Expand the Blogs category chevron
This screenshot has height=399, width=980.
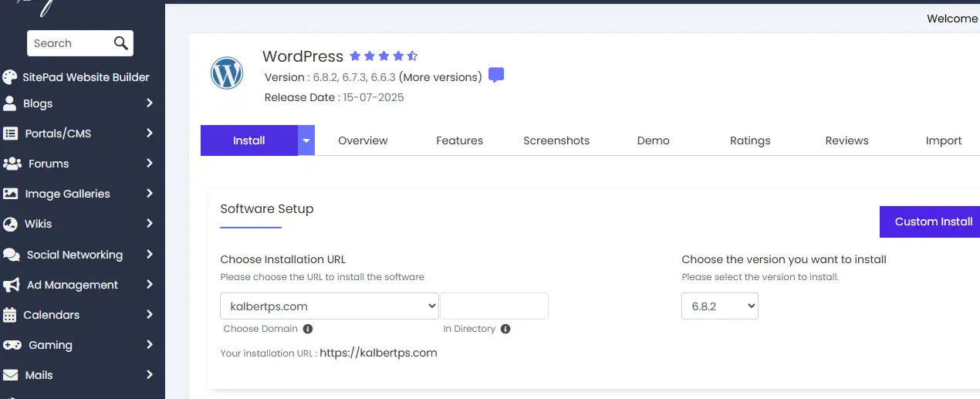tap(150, 103)
